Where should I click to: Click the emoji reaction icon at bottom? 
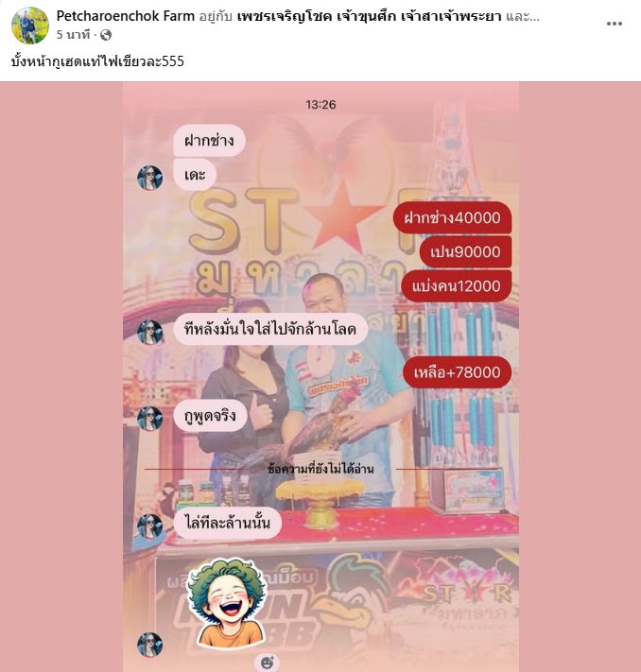pyautogui.click(x=268, y=663)
